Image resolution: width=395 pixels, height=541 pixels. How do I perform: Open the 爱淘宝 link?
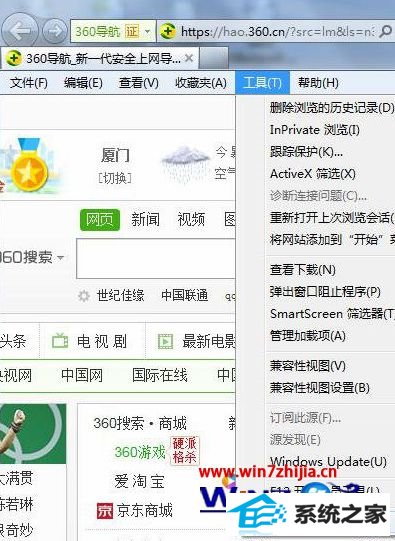[x=139, y=481]
